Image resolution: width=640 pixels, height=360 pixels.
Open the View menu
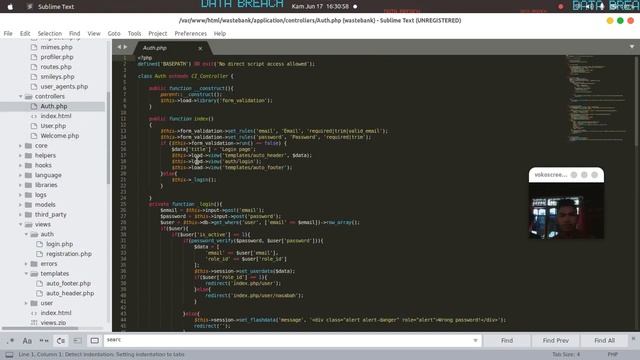tap(94, 33)
